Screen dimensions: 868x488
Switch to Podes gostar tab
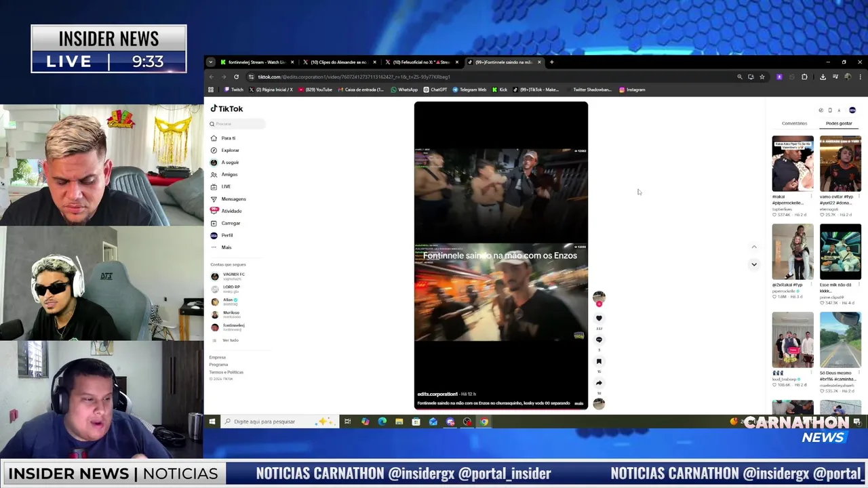[839, 123]
